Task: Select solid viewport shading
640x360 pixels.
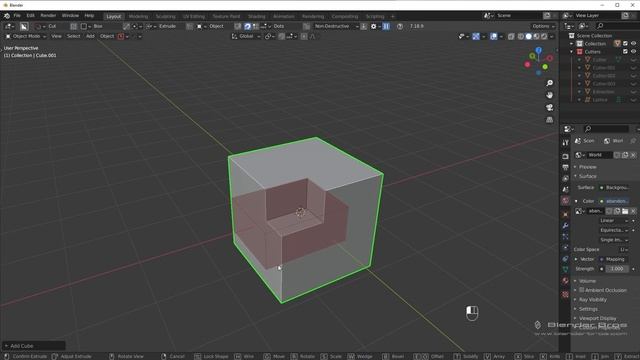Action: pos(529,36)
